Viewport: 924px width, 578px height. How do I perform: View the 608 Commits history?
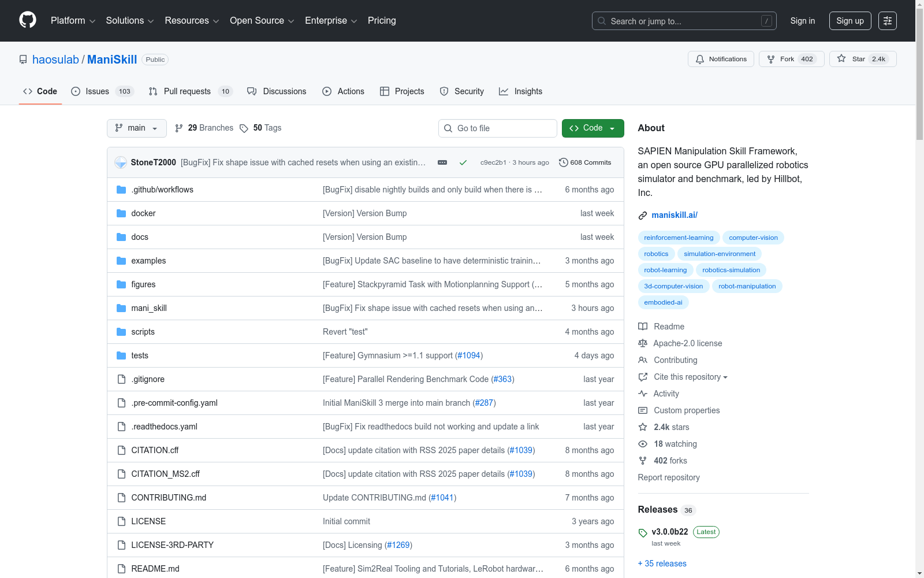pyautogui.click(x=585, y=162)
